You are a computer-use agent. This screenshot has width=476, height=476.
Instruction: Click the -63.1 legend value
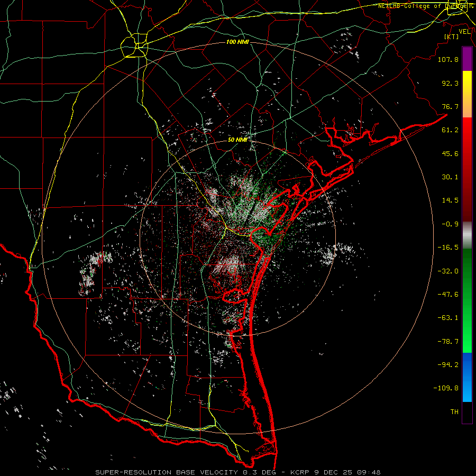[x=448, y=318]
